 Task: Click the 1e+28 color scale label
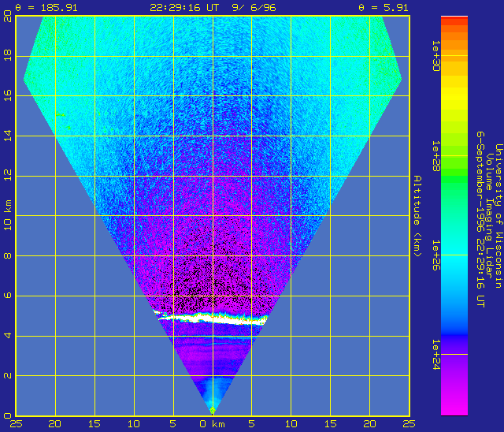click(436, 156)
